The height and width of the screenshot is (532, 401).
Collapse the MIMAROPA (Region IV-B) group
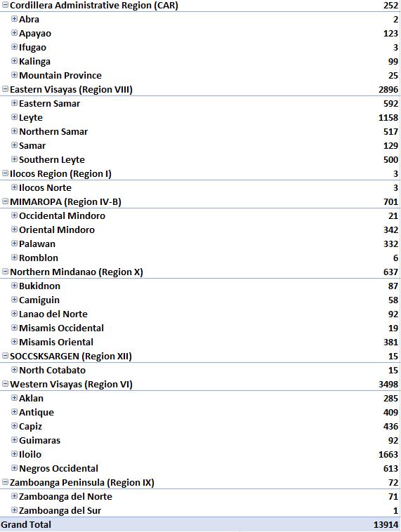click(x=5, y=201)
